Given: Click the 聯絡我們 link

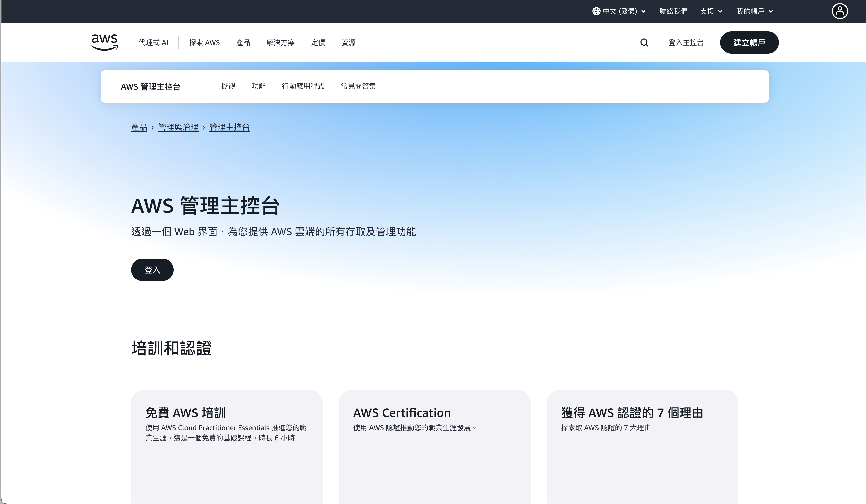Looking at the screenshot, I should click(673, 11).
